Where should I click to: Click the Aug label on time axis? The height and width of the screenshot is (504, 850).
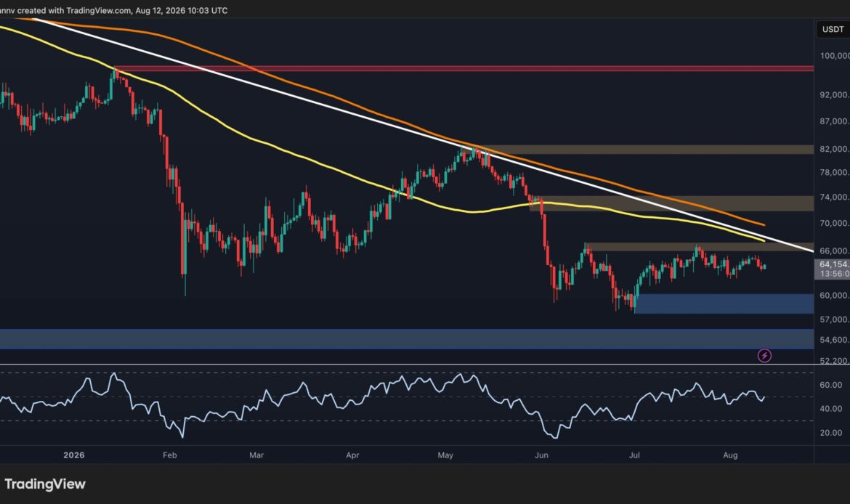pos(730,455)
